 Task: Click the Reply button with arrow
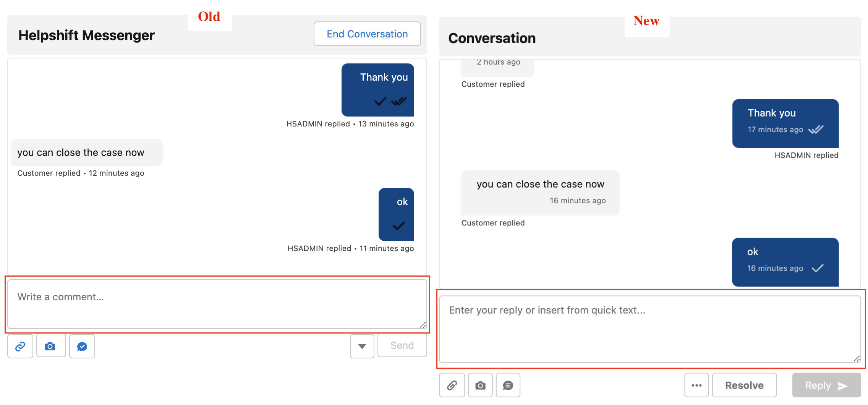(826, 385)
